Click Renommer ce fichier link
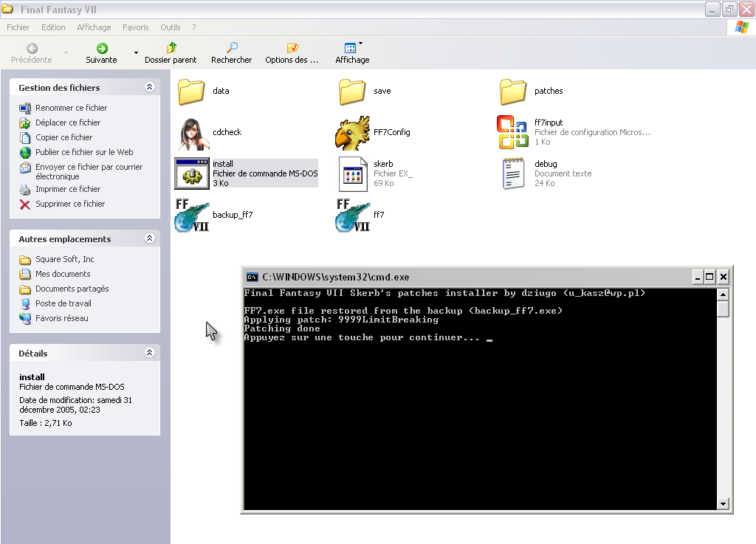 (72, 108)
